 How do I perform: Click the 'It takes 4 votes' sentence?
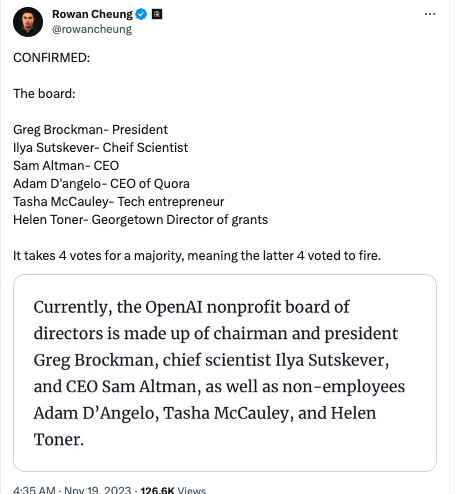tap(197, 256)
